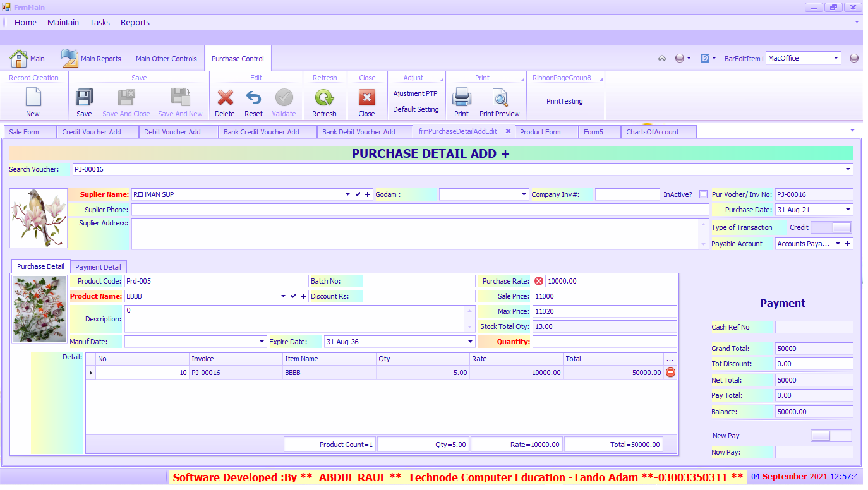Close the frmPurchaseDetailAddEdit tab with its X

pos(508,131)
